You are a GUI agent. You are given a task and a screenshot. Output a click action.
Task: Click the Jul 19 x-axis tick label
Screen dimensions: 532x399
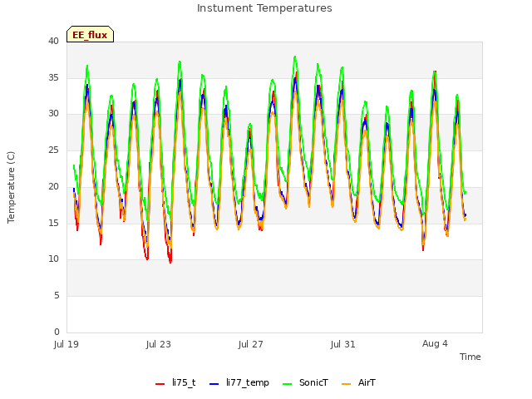coord(66,344)
